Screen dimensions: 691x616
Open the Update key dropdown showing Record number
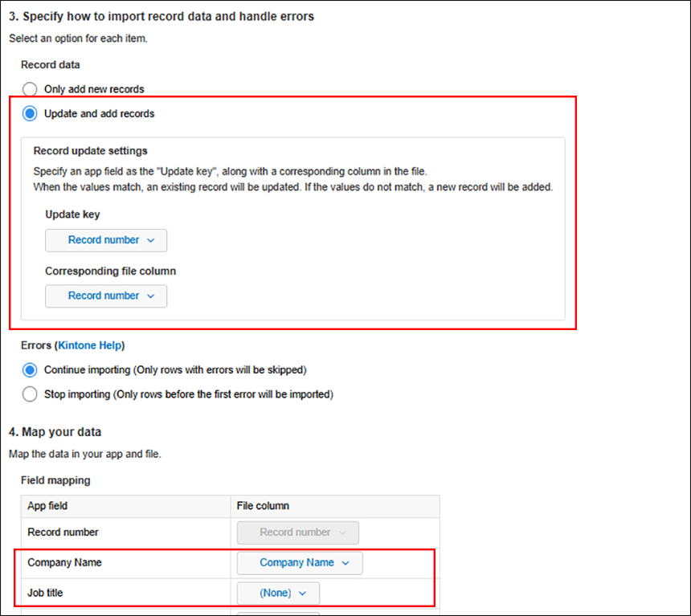tap(105, 240)
